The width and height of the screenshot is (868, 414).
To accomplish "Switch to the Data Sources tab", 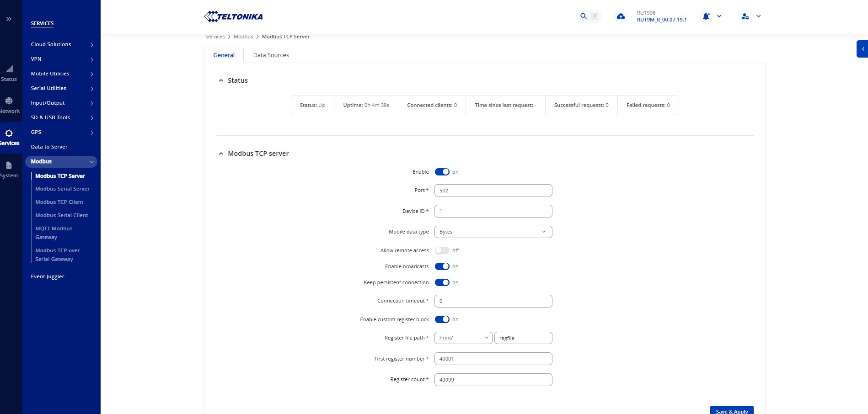I will coord(271,55).
